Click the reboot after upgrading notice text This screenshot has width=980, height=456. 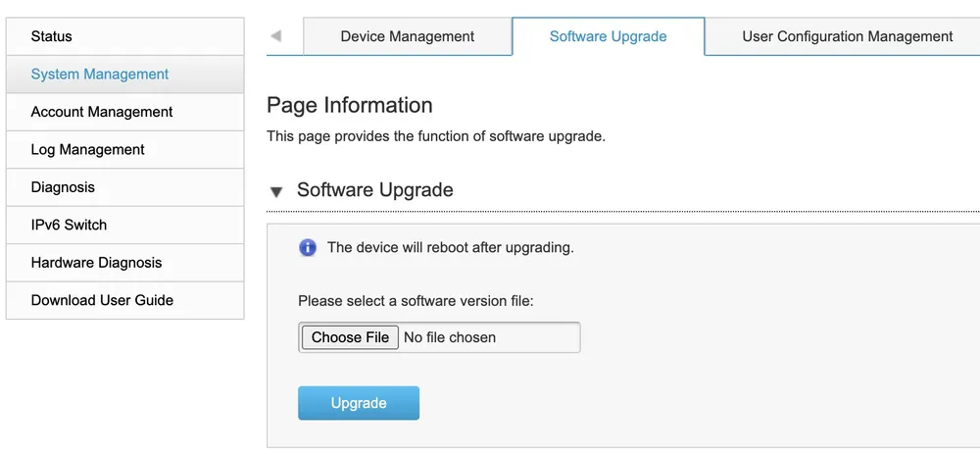point(450,247)
